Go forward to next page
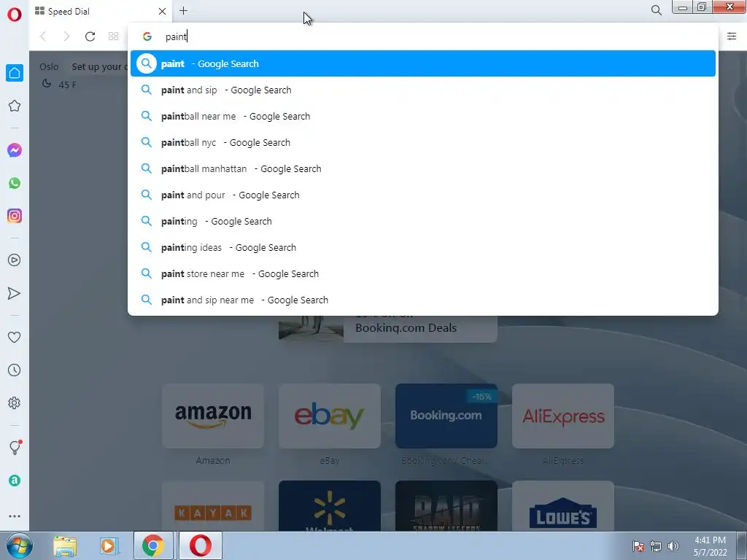The width and height of the screenshot is (747, 560). click(66, 36)
